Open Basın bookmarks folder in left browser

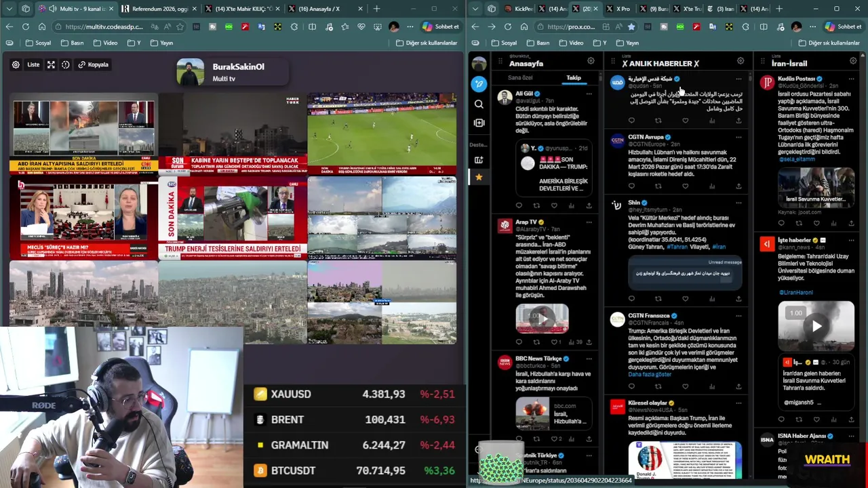tap(73, 43)
